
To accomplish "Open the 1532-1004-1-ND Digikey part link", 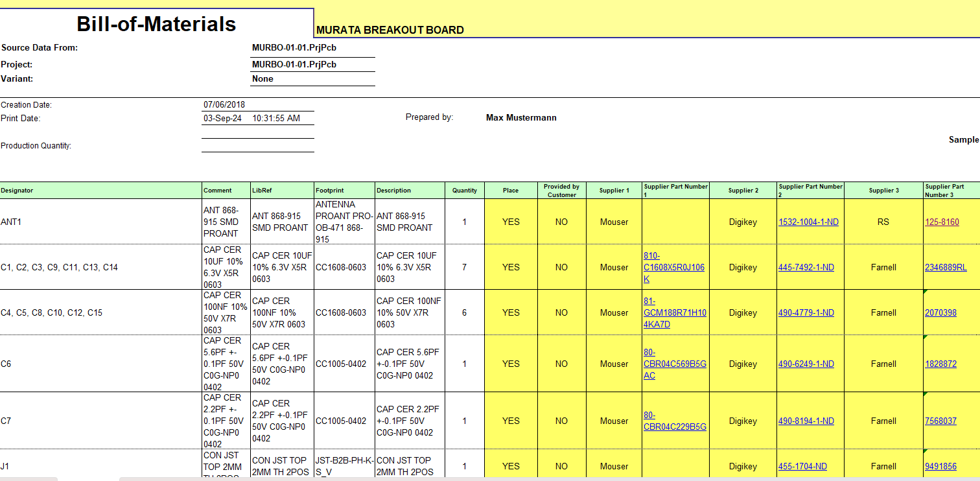I will [808, 222].
